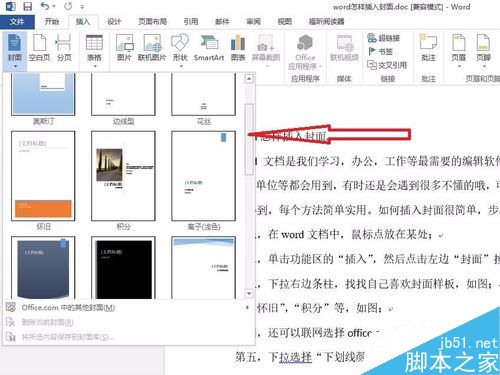
Task: Switch to the 视图 View tab
Action: click(x=285, y=22)
